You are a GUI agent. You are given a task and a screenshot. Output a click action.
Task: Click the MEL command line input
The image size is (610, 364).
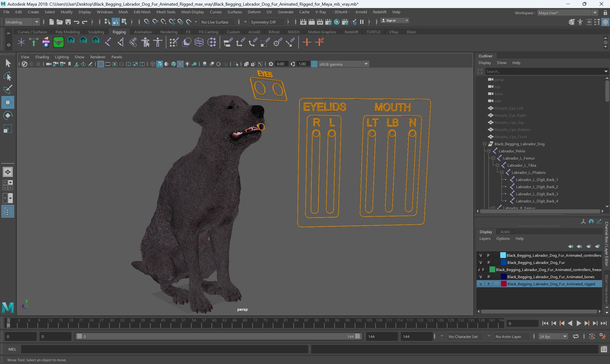coord(165,349)
